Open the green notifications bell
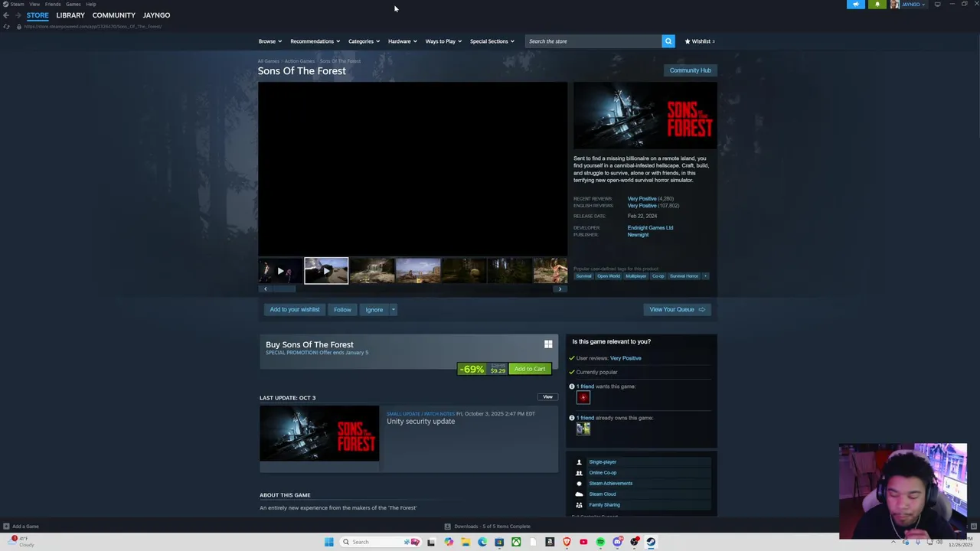 pyautogui.click(x=877, y=5)
